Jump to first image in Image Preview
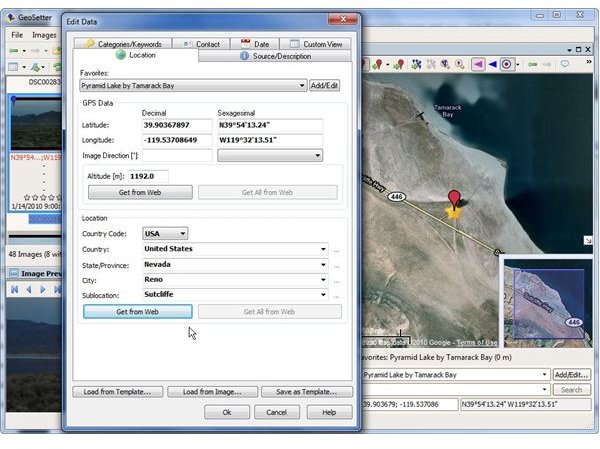Viewport: 600px width, 449px height. pyautogui.click(x=15, y=289)
